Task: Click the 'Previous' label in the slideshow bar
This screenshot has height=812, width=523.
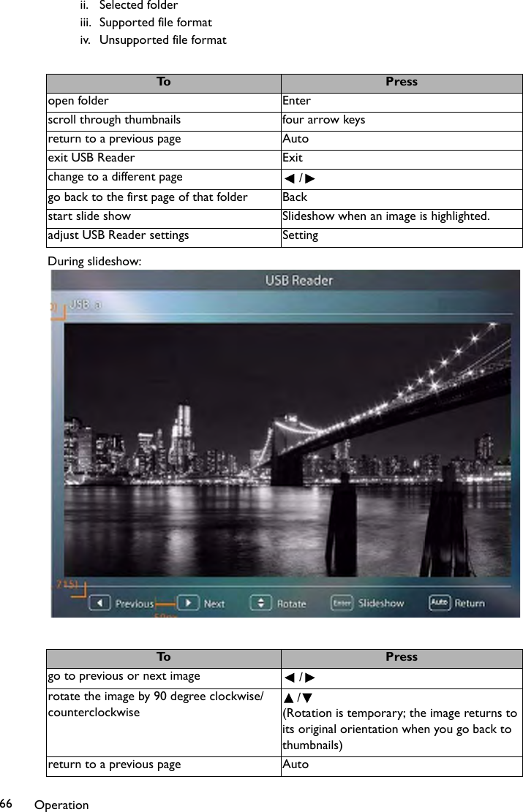Action: coord(135,604)
